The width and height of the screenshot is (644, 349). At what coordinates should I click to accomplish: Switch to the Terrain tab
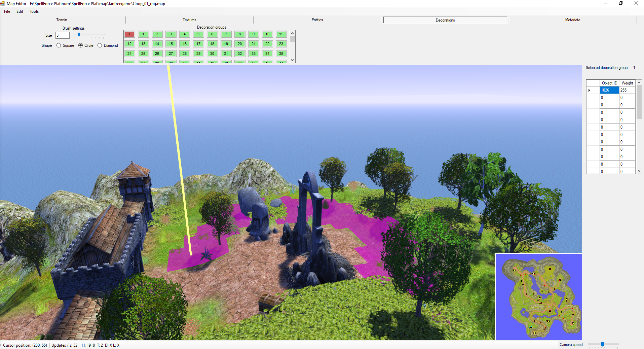62,20
